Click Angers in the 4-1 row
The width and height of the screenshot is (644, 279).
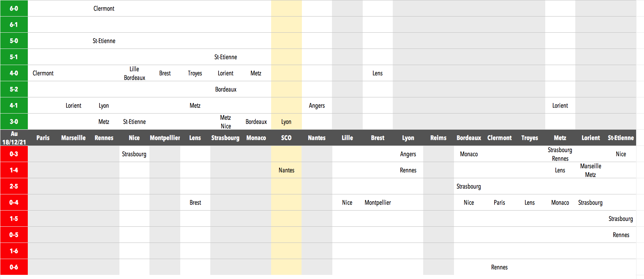pyautogui.click(x=317, y=105)
